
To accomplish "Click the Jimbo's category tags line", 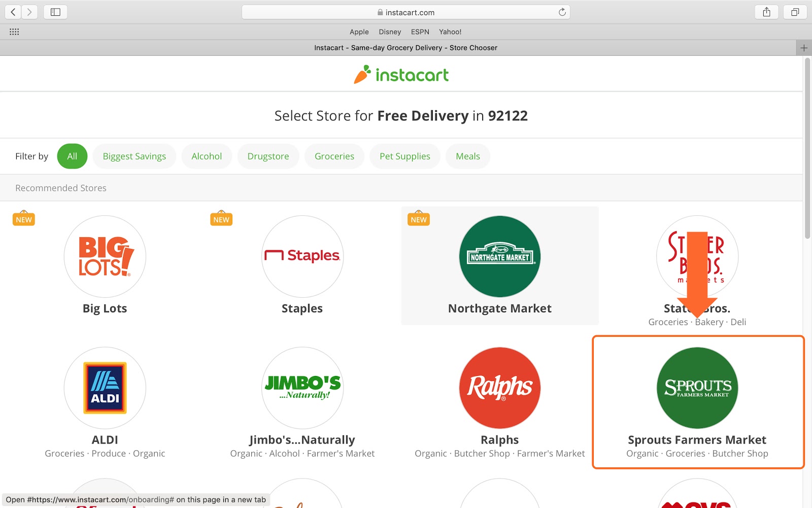I will coord(302,454).
